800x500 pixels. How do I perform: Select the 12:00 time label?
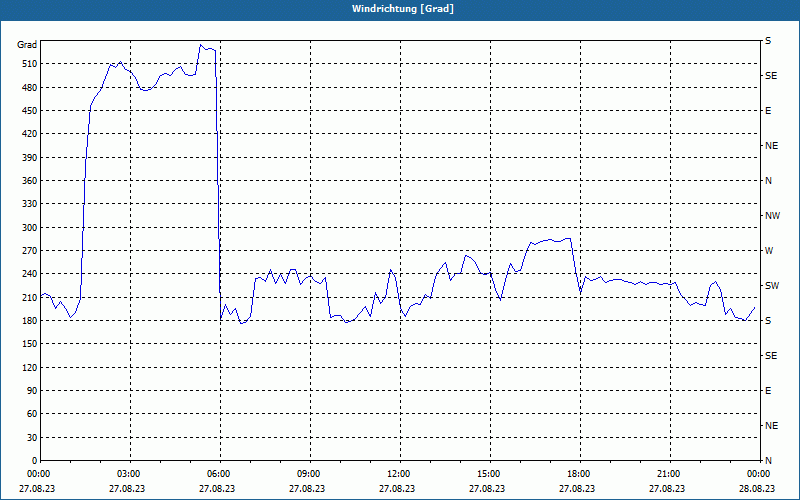[398, 474]
